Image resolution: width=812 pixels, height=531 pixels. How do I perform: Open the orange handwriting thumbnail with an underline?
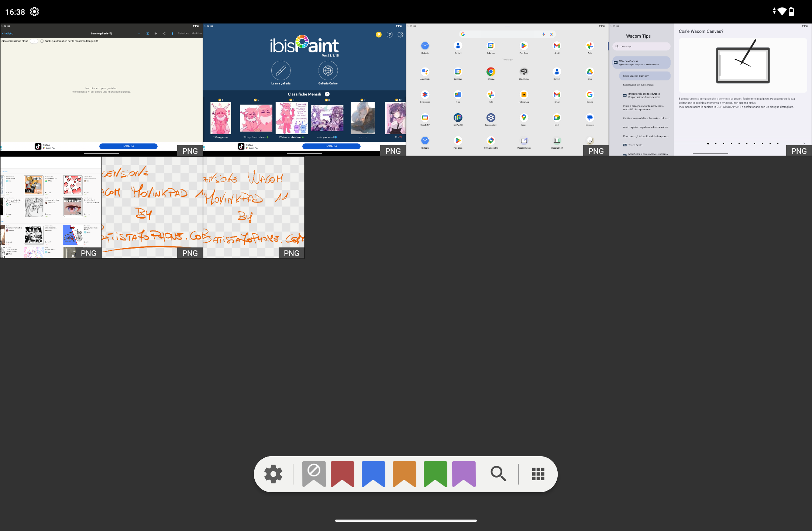coord(152,207)
